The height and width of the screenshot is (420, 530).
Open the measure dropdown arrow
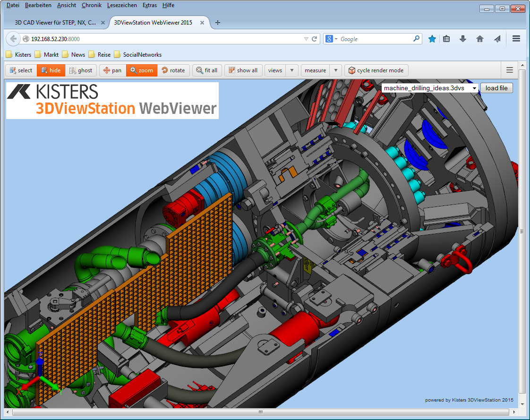tap(336, 70)
